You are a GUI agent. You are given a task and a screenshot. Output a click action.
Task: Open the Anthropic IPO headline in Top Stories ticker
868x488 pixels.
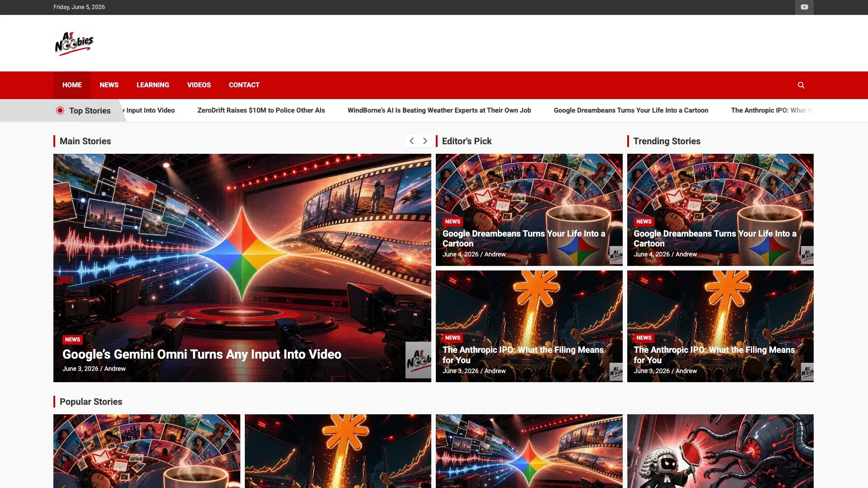[772, 110]
